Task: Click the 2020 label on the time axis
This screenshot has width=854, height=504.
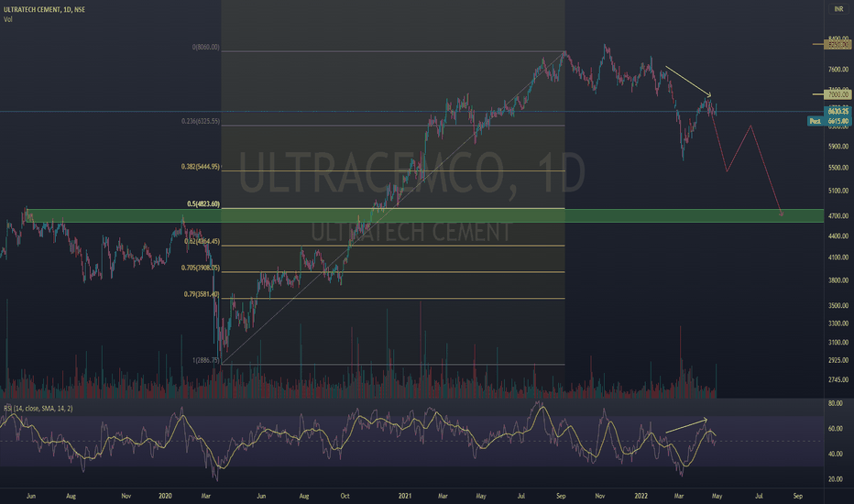Action: click(165, 497)
